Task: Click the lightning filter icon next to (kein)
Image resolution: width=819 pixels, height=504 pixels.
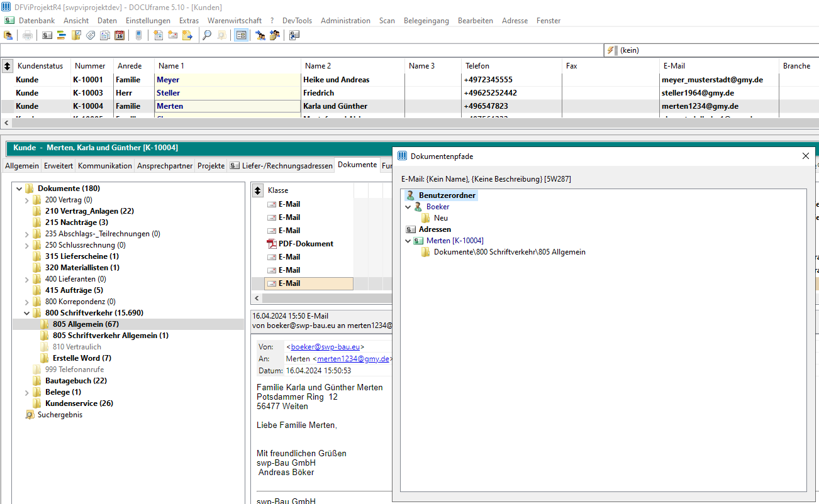Action: (612, 50)
